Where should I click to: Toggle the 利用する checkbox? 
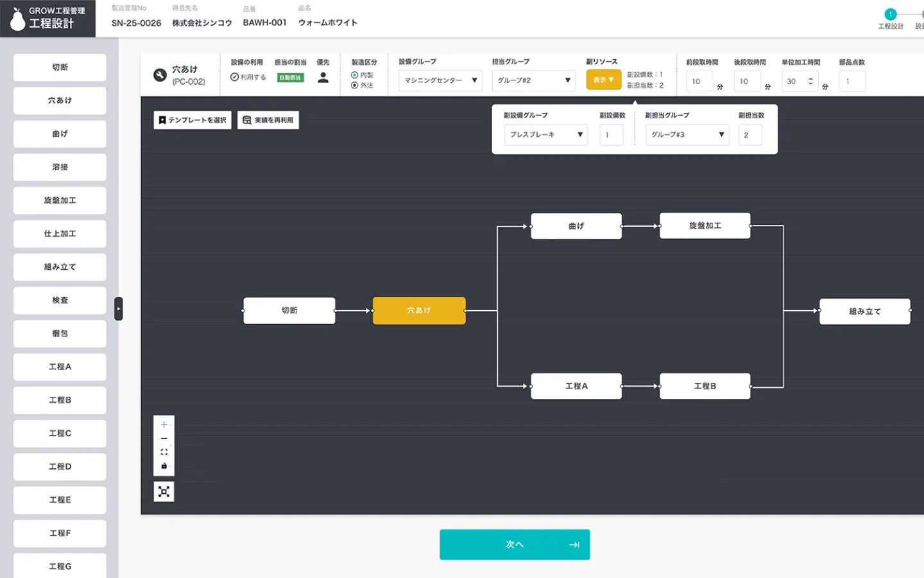click(235, 77)
